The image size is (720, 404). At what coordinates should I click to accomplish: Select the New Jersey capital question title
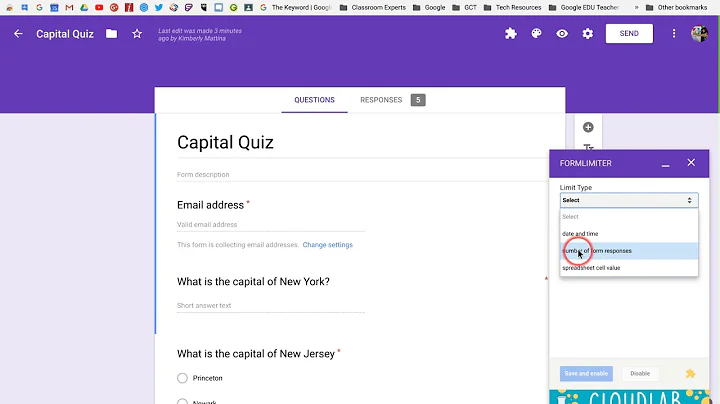pos(256,354)
